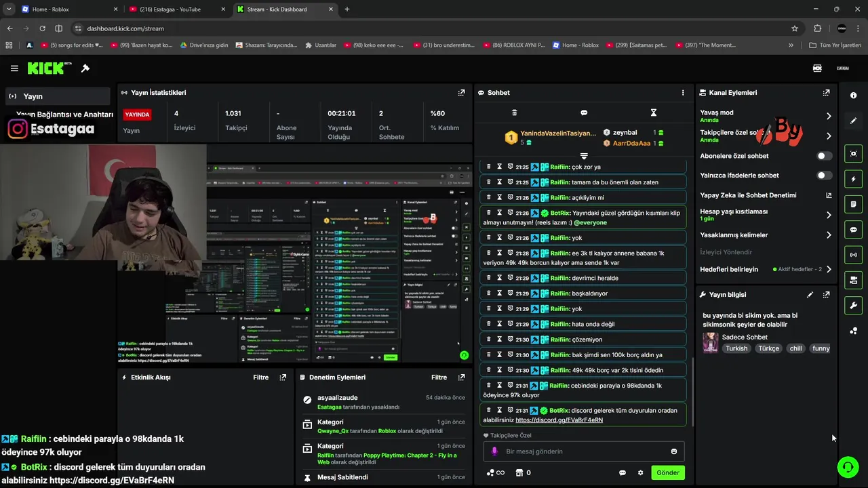Viewport: 868px width, 488px height.
Task: Toggle the stream preview widget icon in sidebar
Action: click(853, 154)
